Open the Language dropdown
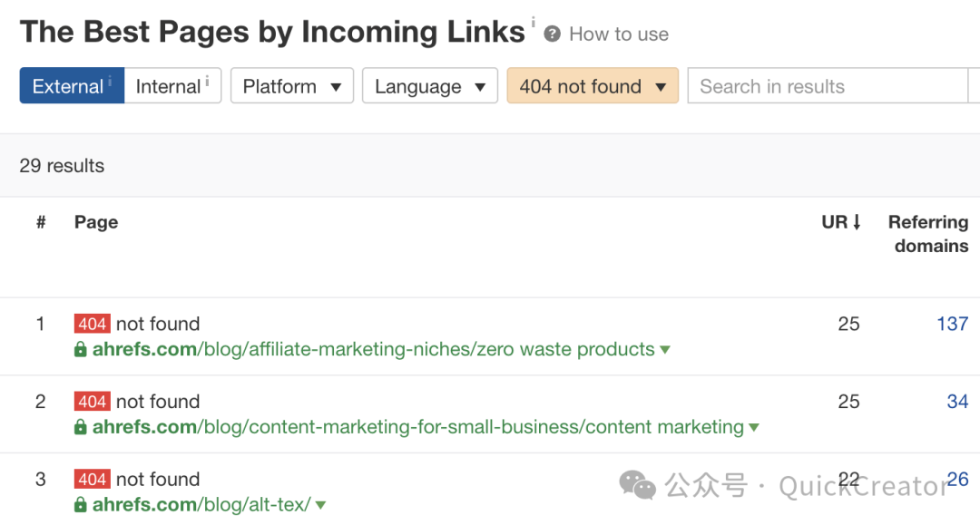The height and width of the screenshot is (525, 980). click(429, 86)
